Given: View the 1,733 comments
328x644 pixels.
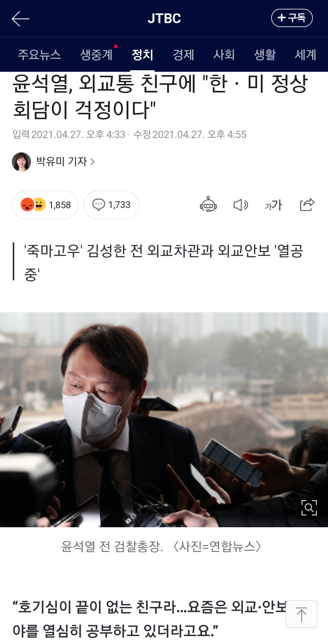Looking at the screenshot, I should tap(111, 205).
